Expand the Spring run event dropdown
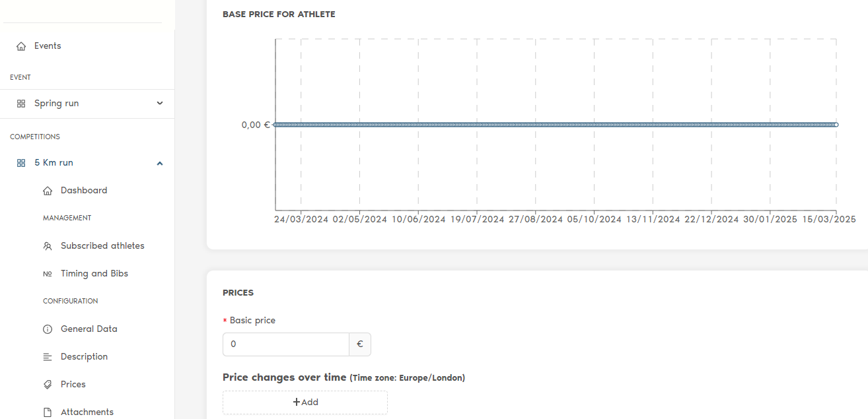The image size is (868, 419). [160, 104]
